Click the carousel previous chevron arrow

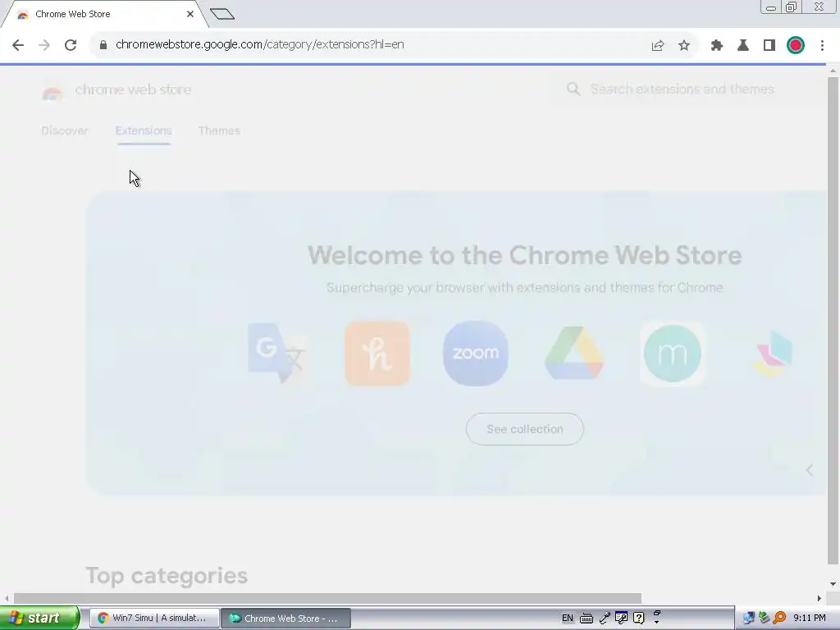(x=810, y=470)
